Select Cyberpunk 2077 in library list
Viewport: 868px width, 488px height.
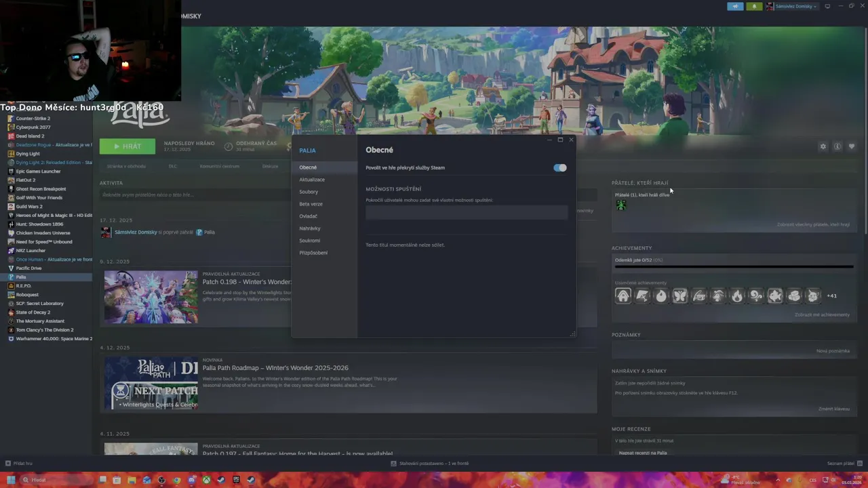coord(46,127)
